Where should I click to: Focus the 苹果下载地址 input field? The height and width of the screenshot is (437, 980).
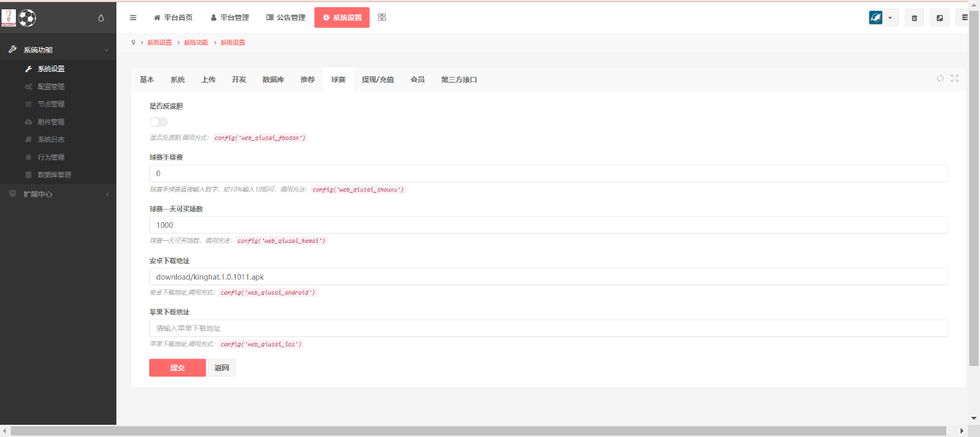tap(548, 328)
